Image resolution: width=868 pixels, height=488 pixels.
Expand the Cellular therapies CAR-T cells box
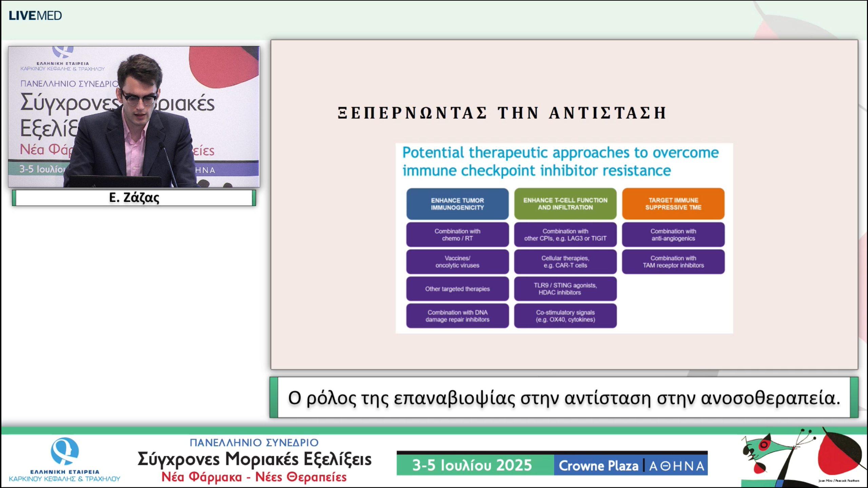(565, 262)
